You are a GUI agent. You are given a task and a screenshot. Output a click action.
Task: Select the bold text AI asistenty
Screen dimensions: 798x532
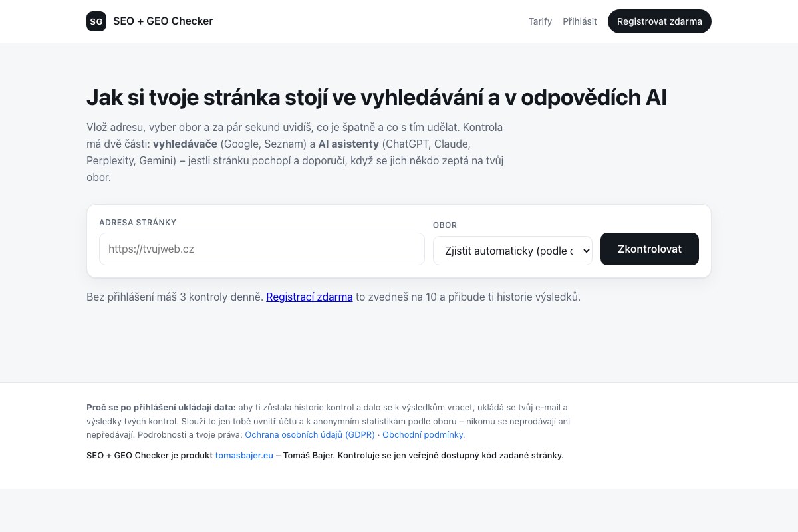coord(348,144)
